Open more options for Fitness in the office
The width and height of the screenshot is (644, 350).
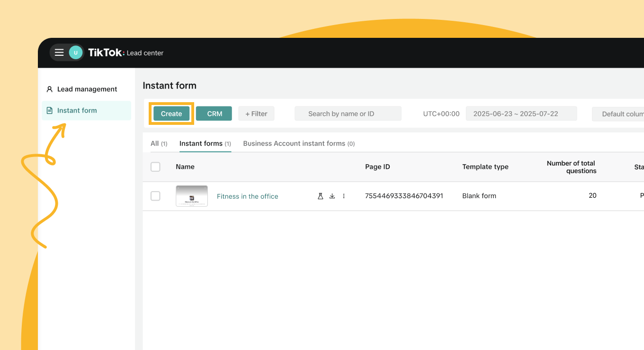click(344, 196)
